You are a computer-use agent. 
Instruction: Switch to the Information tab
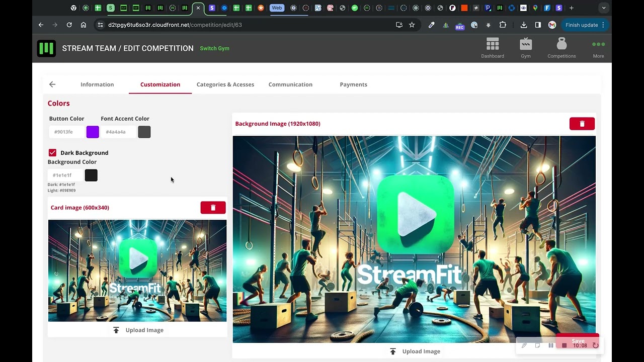(97, 84)
